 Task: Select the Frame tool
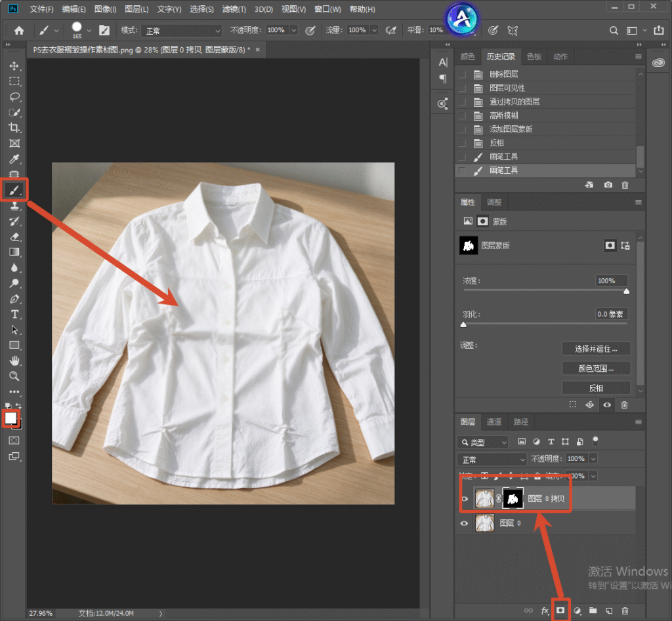coord(14,144)
